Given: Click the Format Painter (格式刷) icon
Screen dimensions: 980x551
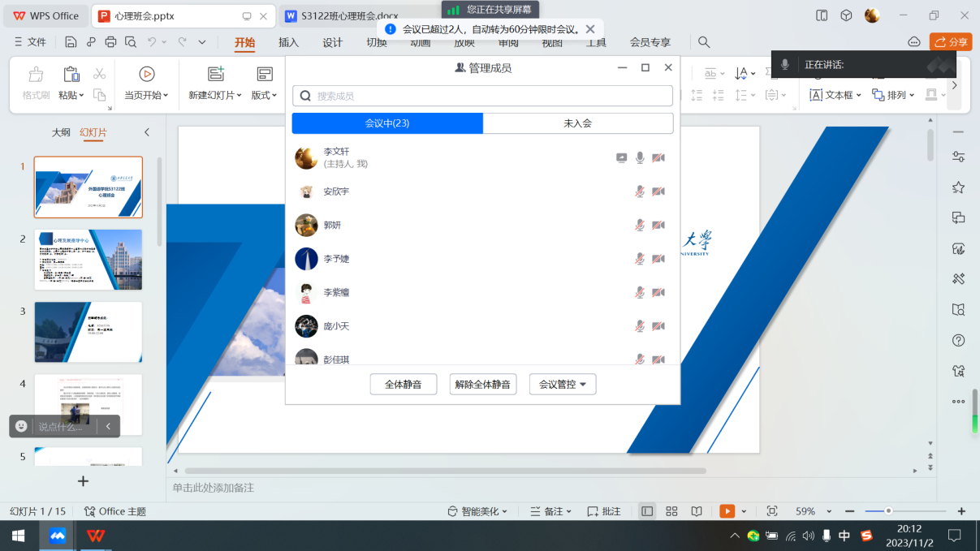Looking at the screenshot, I should (36, 75).
